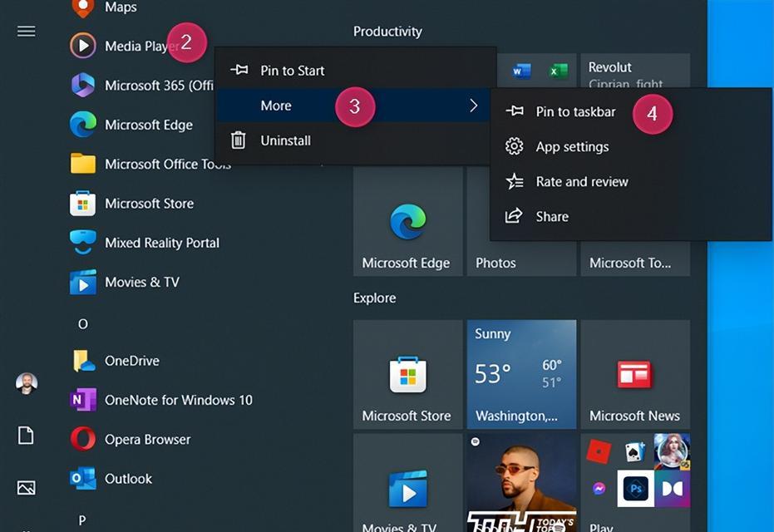Open the Microsoft To... tile
The width and height of the screenshot is (774, 532).
635,259
